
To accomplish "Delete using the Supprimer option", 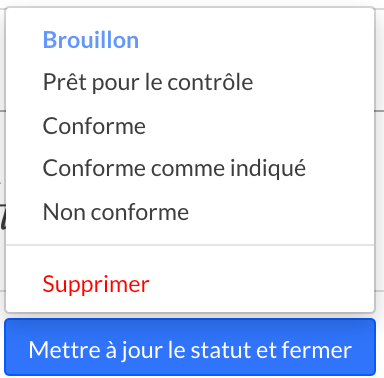I will click(190, 284).
